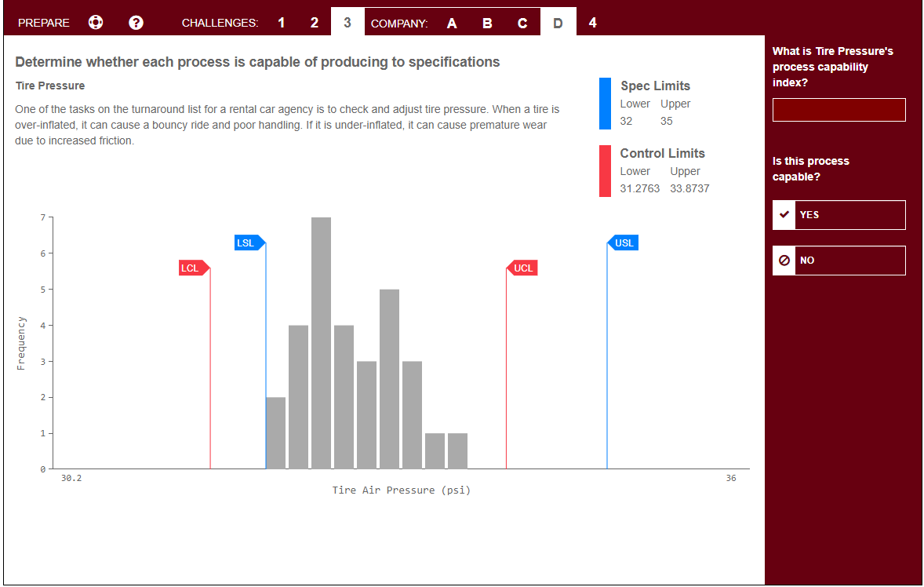The width and height of the screenshot is (924, 587).
Task: Click the blue Spec Limits color bar
Action: [x=606, y=103]
